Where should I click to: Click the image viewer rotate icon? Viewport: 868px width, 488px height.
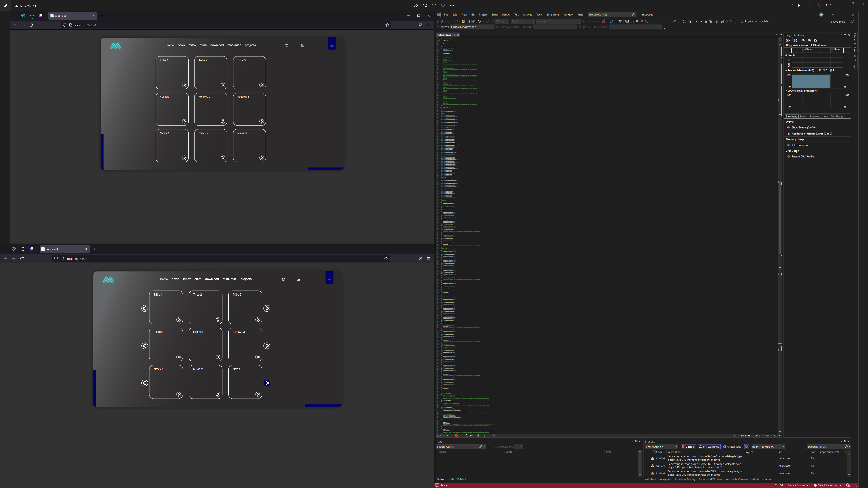(425, 5)
